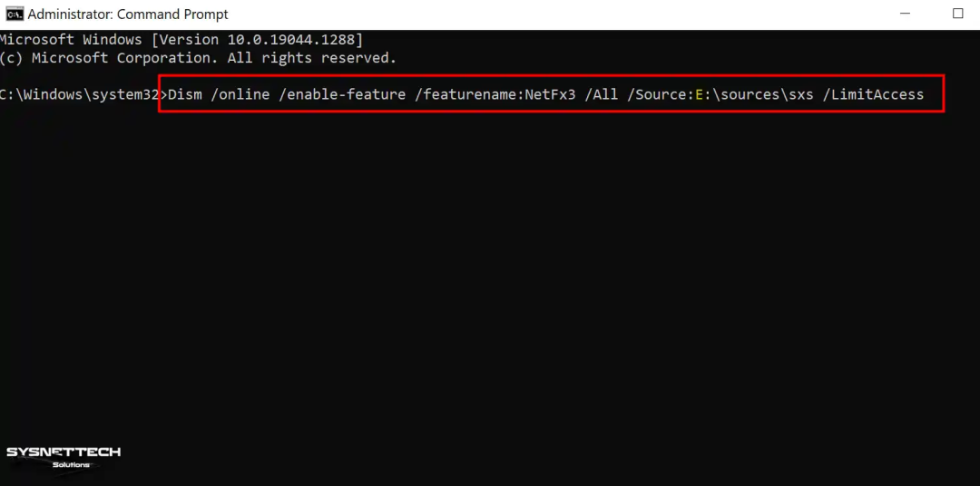
Task: Click the All rights reserved text
Action: [x=312, y=58]
